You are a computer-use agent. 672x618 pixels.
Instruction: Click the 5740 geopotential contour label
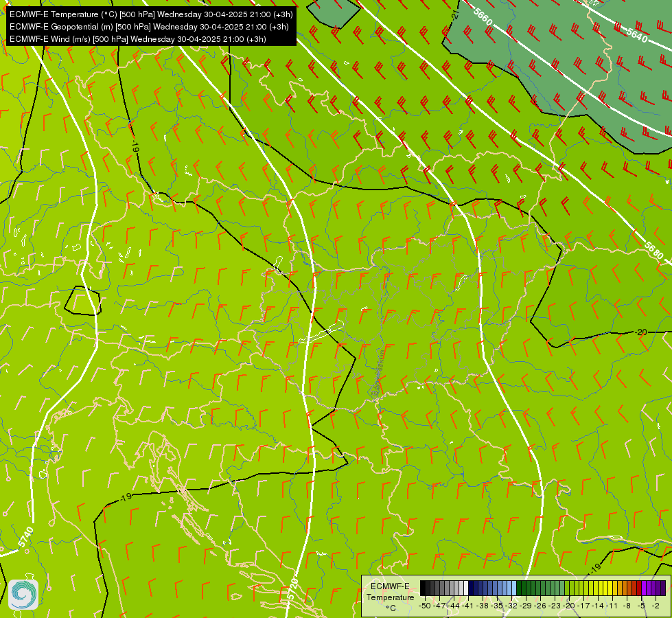(26, 537)
